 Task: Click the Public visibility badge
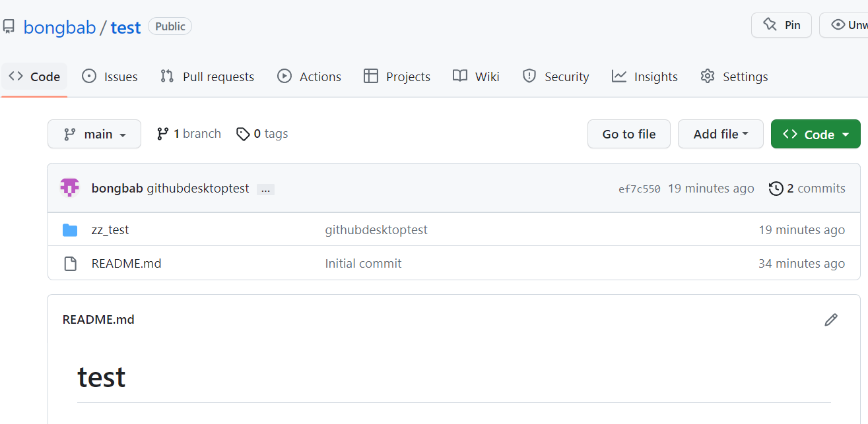tap(170, 26)
